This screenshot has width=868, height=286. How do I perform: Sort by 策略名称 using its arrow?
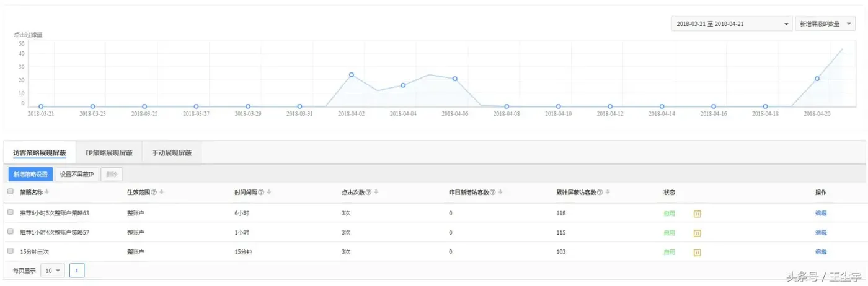coord(46,193)
